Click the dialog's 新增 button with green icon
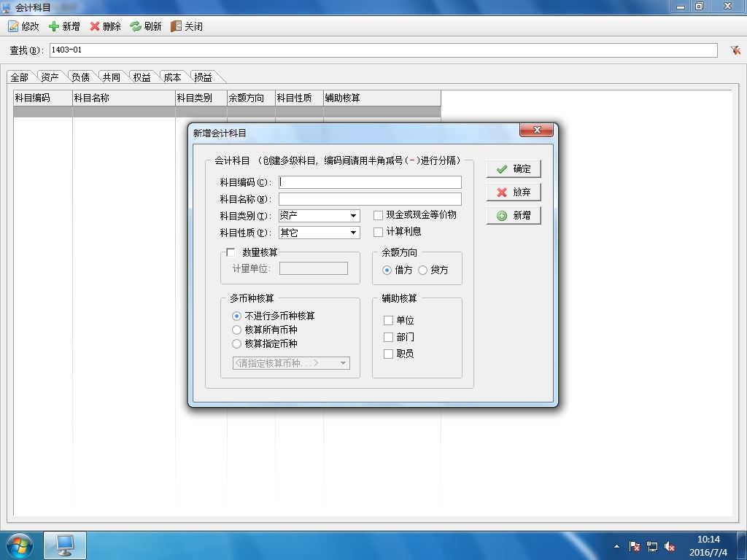 pos(514,216)
